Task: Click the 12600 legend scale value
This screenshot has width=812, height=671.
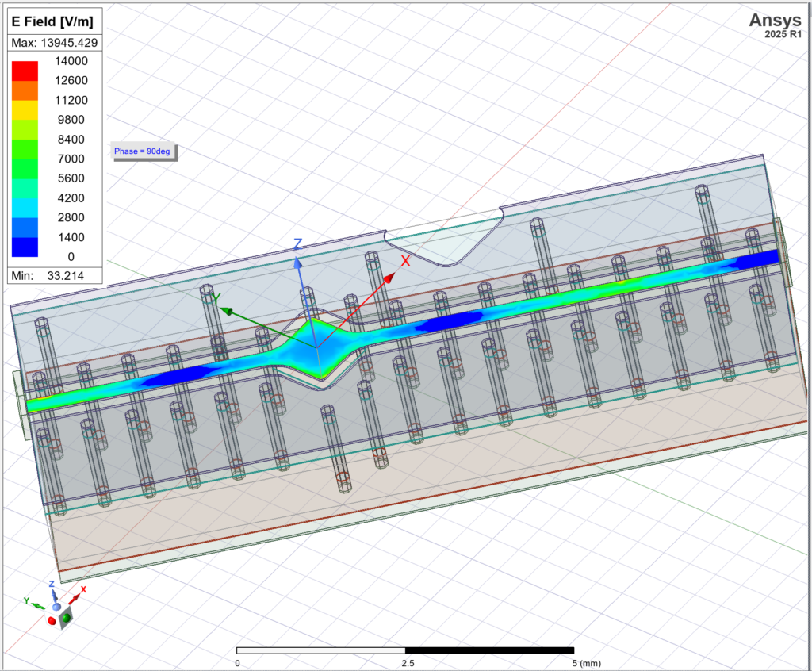Action: point(71,80)
